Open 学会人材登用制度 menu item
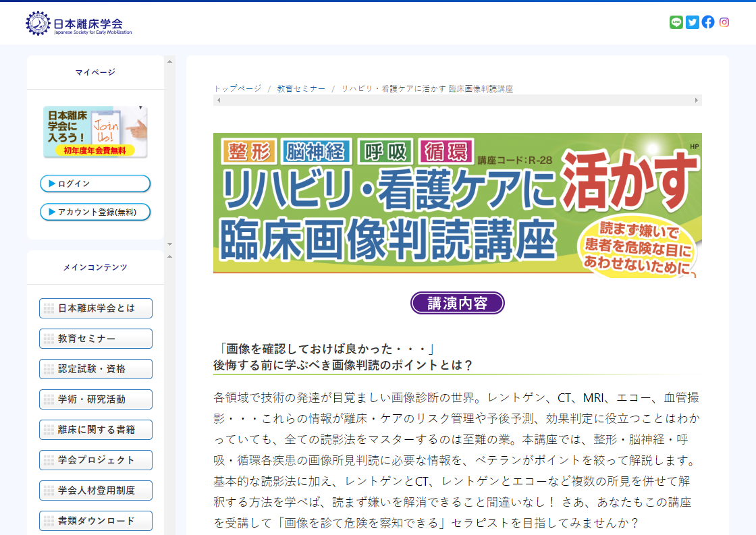This screenshot has width=756, height=535. tap(96, 490)
